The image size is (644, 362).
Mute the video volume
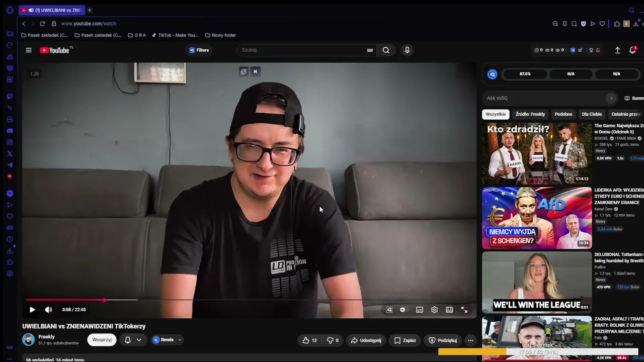tap(48, 310)
